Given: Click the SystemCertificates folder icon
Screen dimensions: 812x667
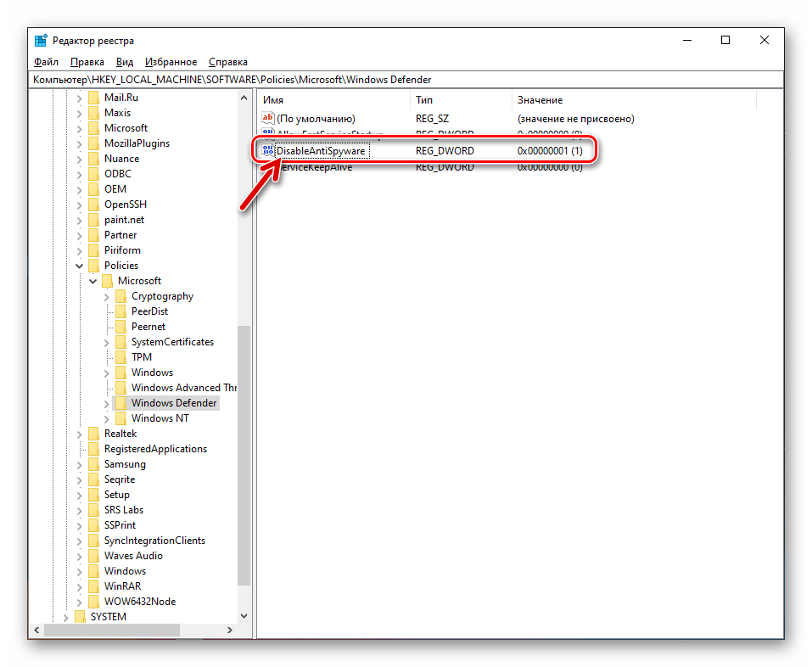Looking at the screenshot, I should pyautogui.click(x=120, y=342).
